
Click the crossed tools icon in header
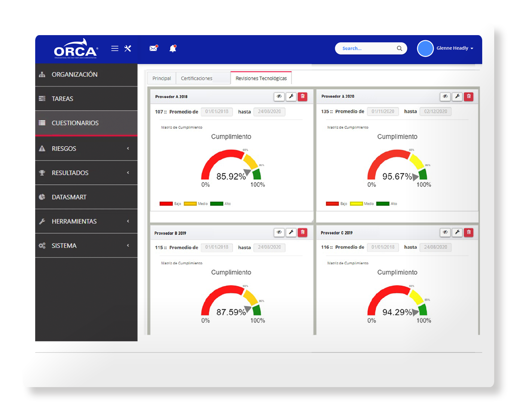click(128, 49)
